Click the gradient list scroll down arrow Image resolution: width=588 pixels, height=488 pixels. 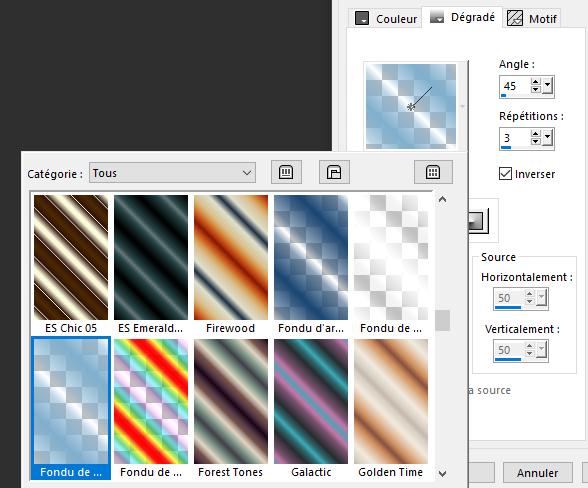(x=442, y=473)
